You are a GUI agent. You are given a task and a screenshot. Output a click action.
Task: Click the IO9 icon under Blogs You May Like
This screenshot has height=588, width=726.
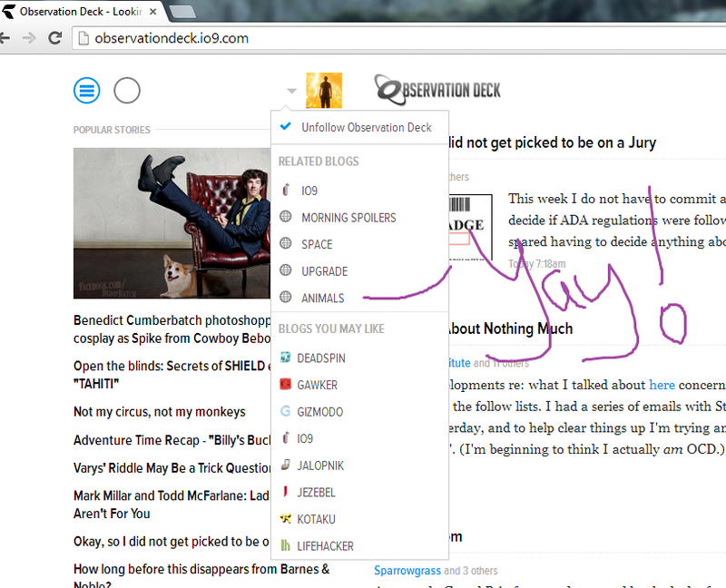click(286, 438)
